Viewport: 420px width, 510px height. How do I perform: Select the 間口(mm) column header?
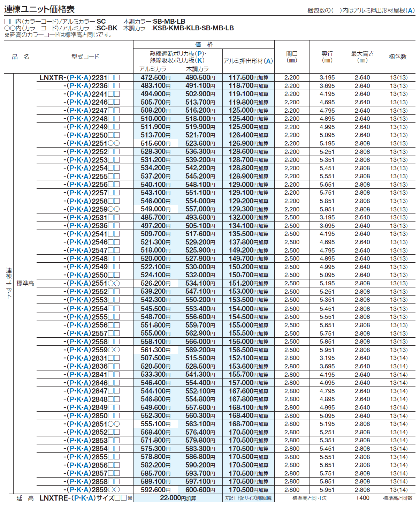[x=292, y=57]
